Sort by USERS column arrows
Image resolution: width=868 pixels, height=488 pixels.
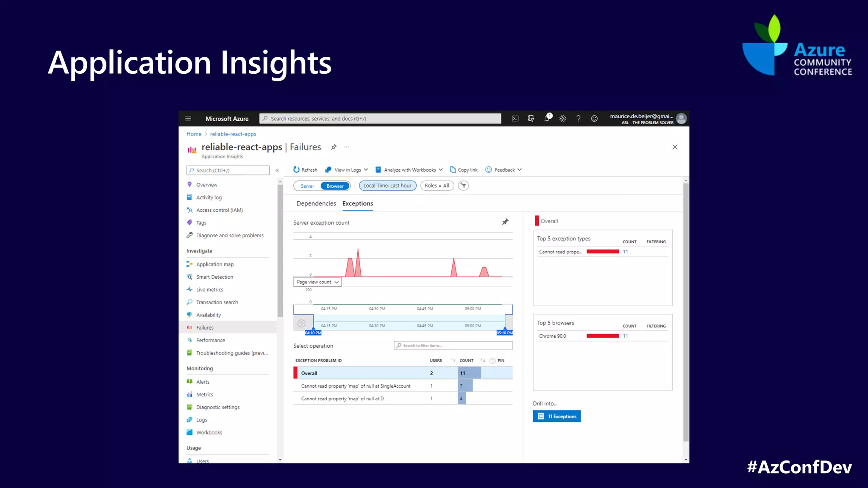point(453,360)
